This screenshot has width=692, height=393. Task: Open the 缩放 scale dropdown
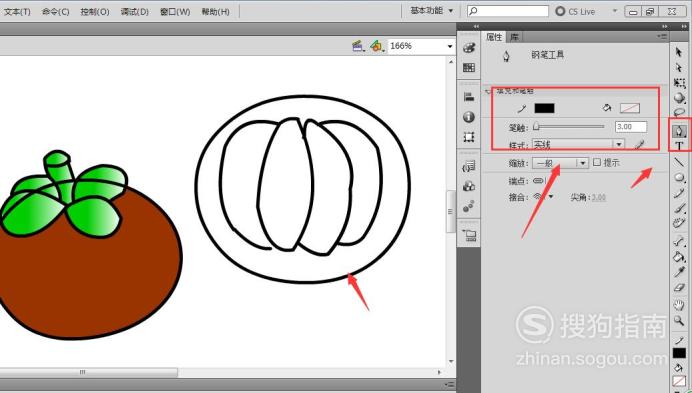point(560,163)
